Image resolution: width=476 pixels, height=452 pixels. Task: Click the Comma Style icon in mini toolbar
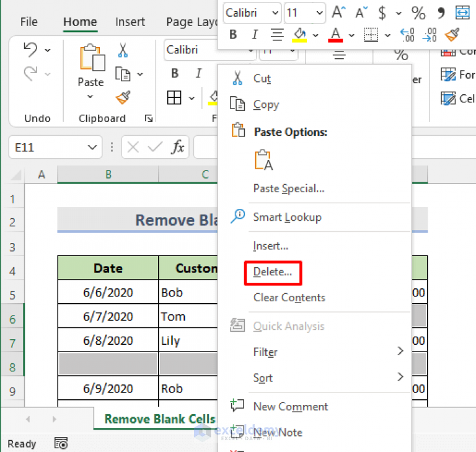441,13
